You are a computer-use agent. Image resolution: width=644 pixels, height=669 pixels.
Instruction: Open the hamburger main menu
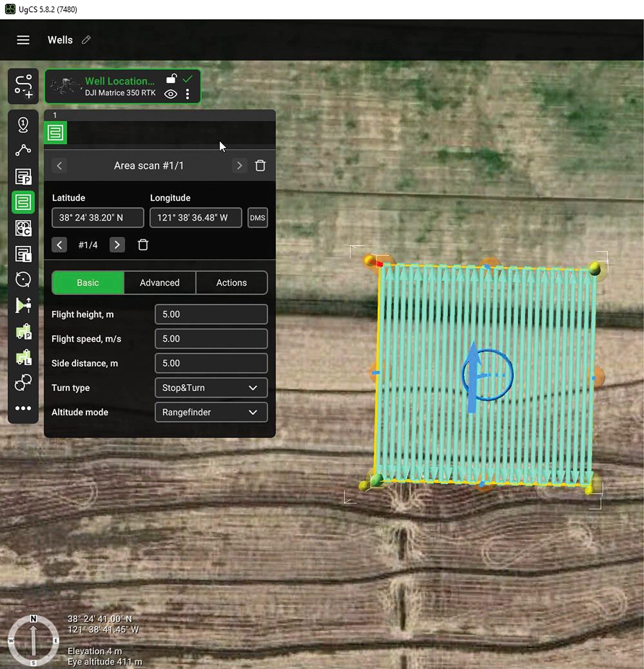point(23,40)
